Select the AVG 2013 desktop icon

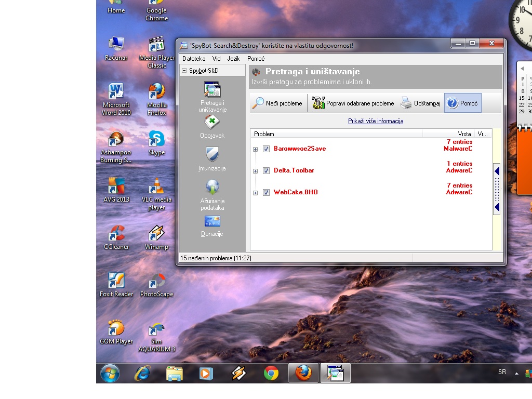coord(116,190)
